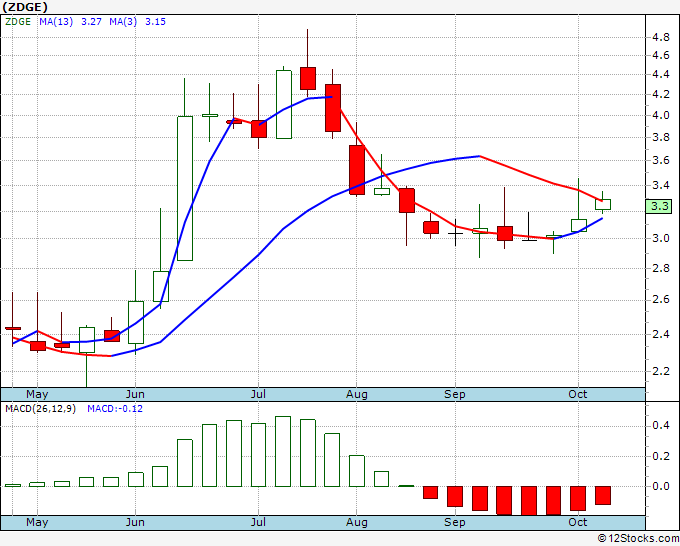
Task: Click the MACD(26,12,9) indicator label
Action: 41,408
